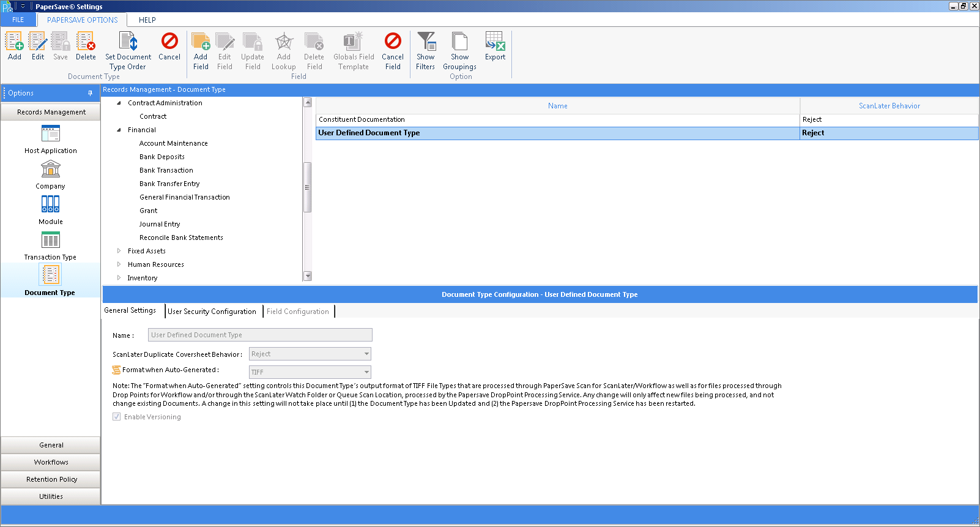Select Journal Entry in the tree
Viewport: 980px width, 527px height.
160,224
